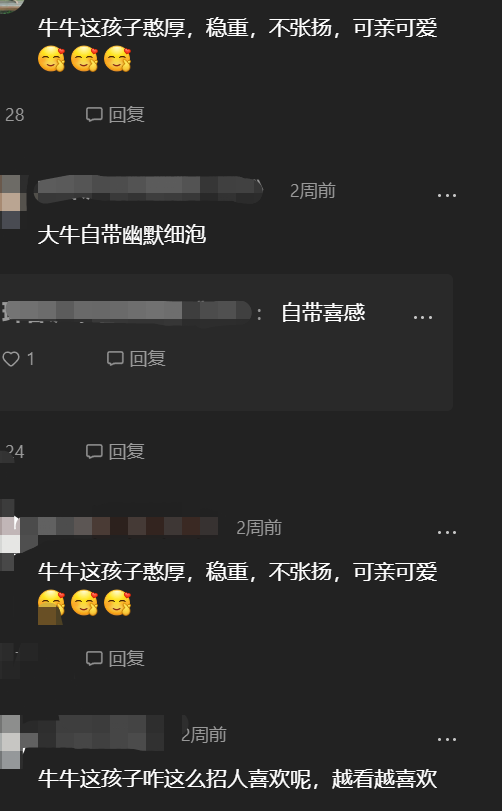Click the emoji row under the 28-likes comment

pyautogui.click(x=85, y=58)
